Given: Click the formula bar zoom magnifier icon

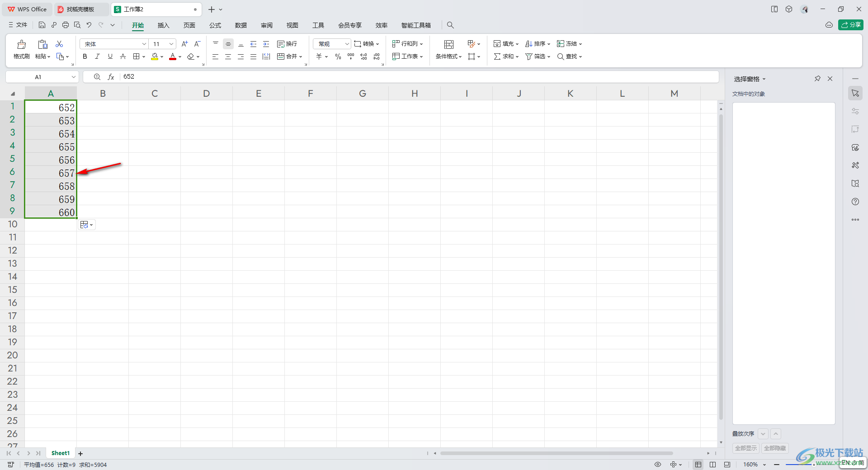Looking at the screenshot, I should coord(97,77).
